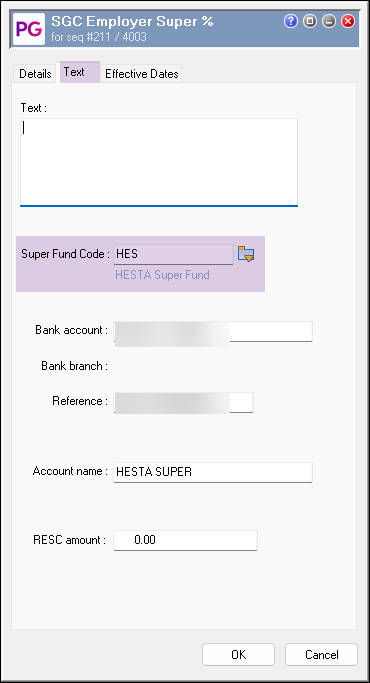Click the 'Bank branch :' label
The image size is (370, 683).
click(x=75, y=366)
